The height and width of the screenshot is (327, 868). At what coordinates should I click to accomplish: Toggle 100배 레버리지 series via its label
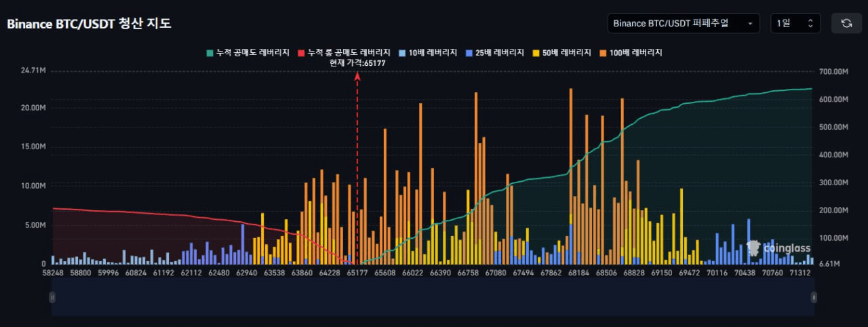click(635, 52)
